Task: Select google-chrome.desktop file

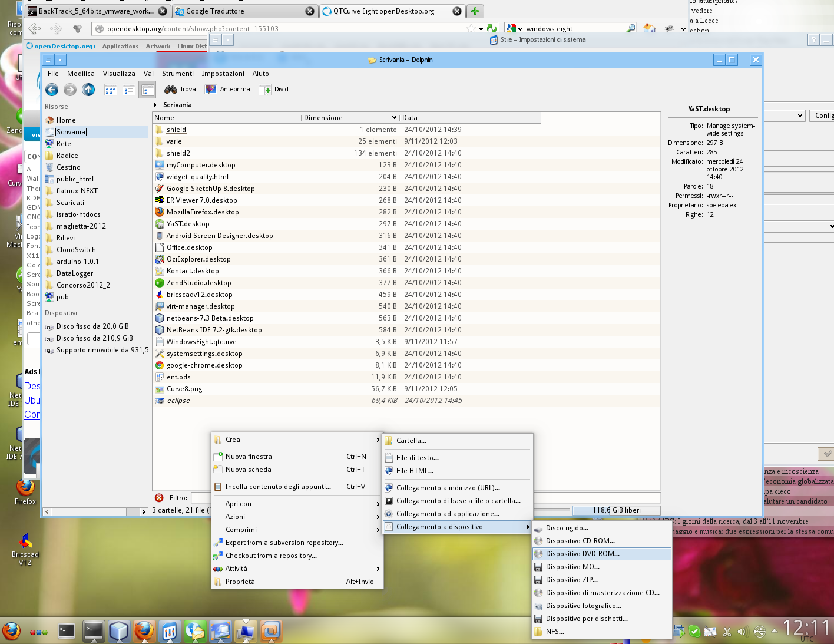Action: tap(204, 365)
